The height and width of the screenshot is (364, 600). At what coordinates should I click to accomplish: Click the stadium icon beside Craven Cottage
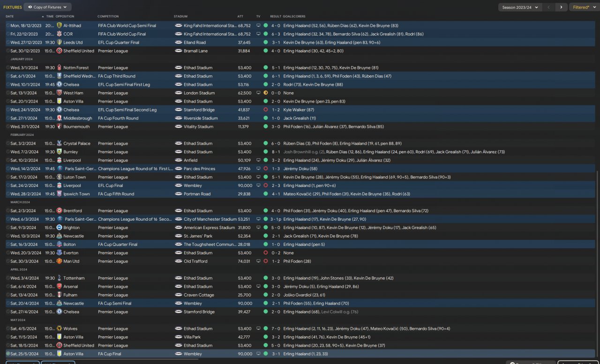tap(178, 295)
